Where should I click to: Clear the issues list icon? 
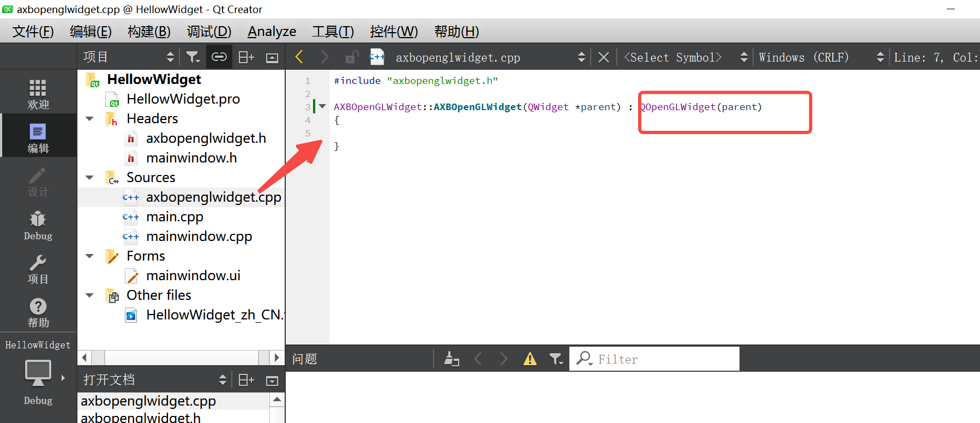click(452, 359)
